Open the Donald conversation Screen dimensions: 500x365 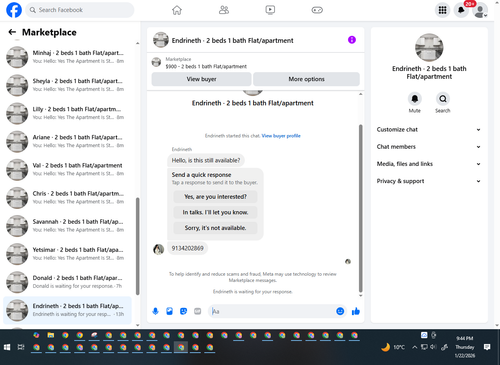click(67, 282)
